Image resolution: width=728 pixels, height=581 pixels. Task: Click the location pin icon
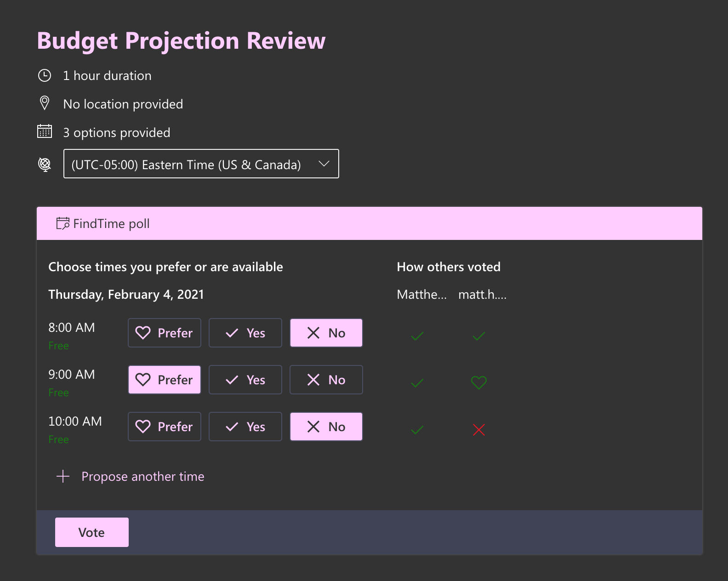click(45, 103)
